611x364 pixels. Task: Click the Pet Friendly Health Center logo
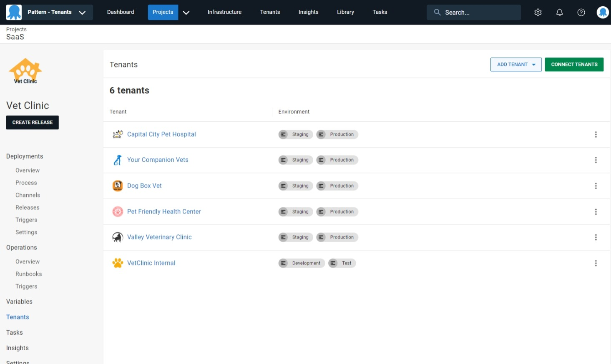[x=118, y=212]
